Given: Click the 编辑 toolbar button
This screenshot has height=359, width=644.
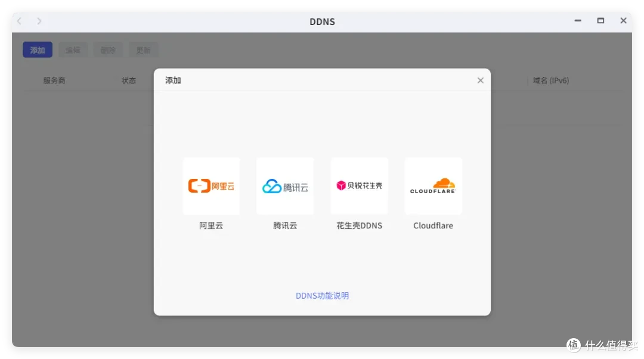Looking at the screenshot, I should point(73,49).
